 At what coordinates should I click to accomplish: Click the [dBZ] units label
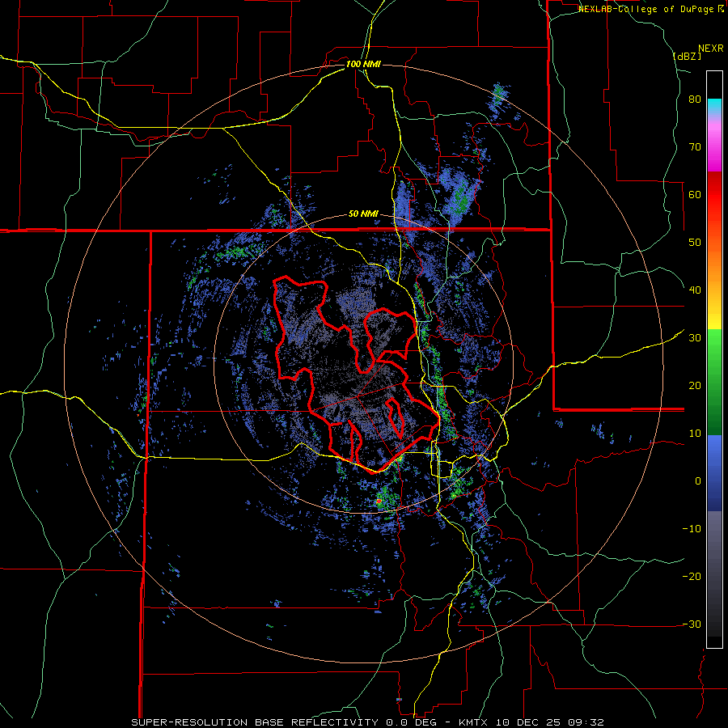[687, 56]
